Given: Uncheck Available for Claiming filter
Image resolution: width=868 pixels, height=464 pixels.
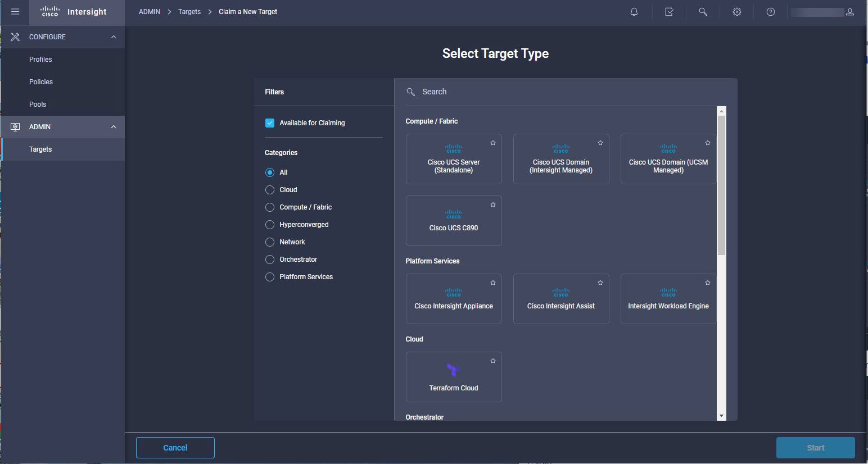Looking at the screenshot, I should [270, 123].
